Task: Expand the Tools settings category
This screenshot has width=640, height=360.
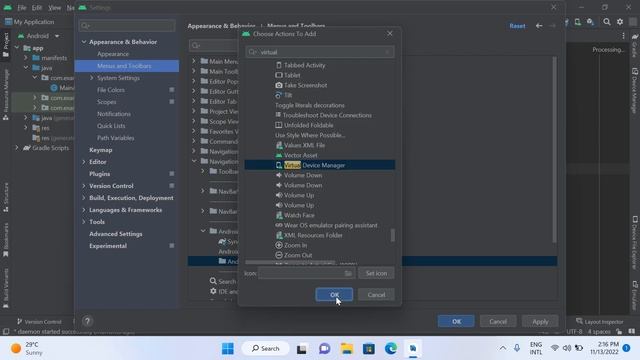Action: (84, 222)
